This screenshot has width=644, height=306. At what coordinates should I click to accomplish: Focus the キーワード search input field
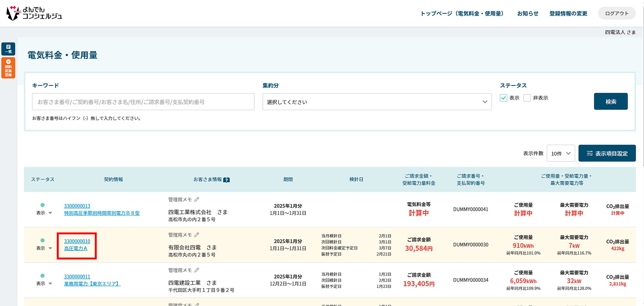(x=143, y=102)
